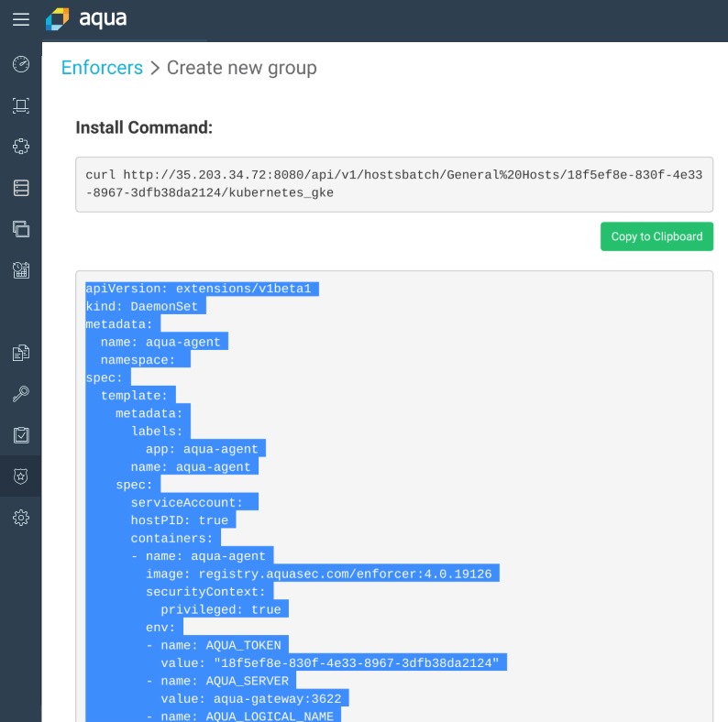Open the documents policies sidebar icon
The image size is (728, 722).
21,353
